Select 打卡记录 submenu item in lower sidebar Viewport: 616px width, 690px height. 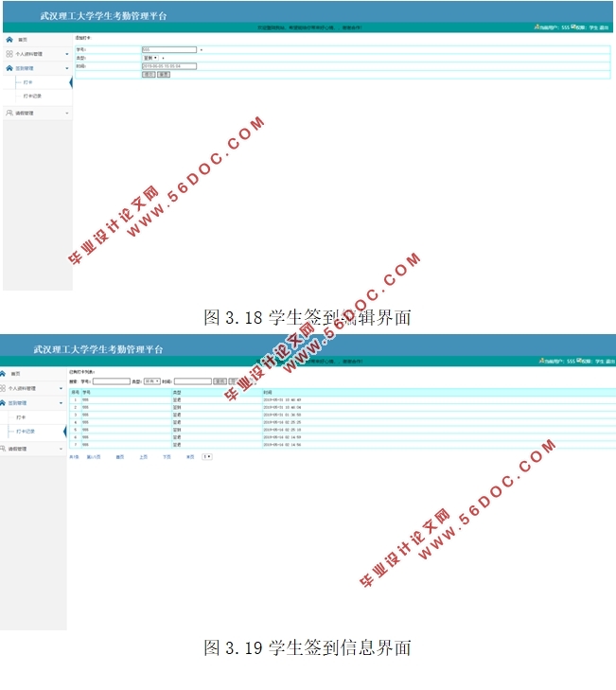pos(26,431)
